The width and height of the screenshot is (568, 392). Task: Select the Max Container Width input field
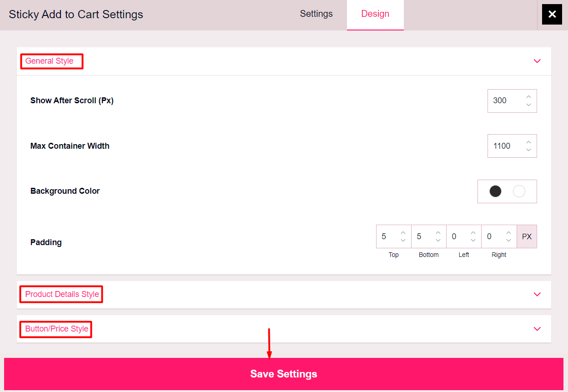point(505,146)
